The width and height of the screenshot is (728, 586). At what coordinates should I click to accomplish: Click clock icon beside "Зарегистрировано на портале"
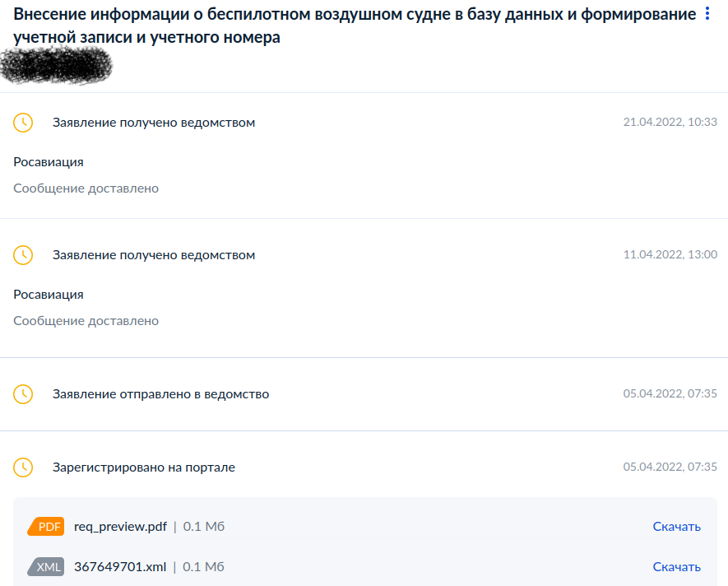[23, 467]
